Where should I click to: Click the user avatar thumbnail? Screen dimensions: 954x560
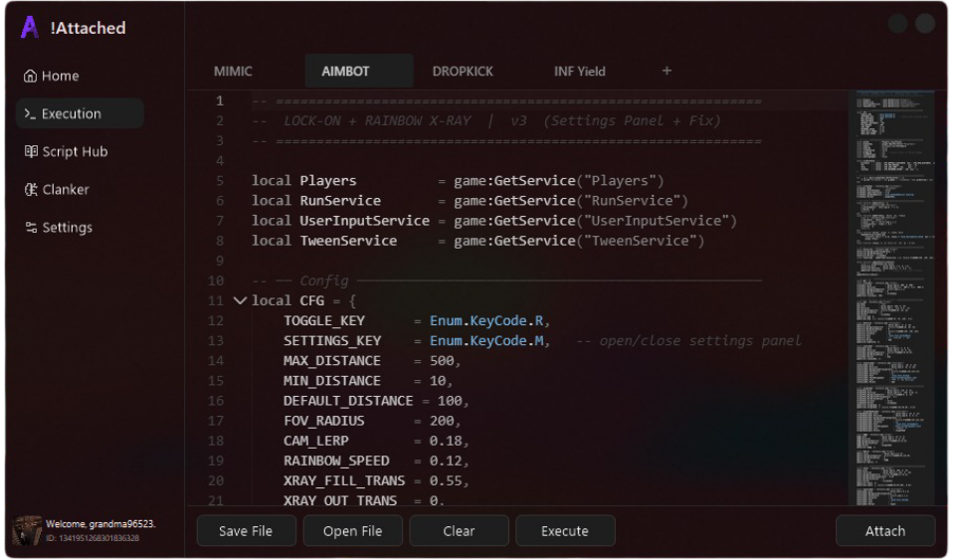28,530
